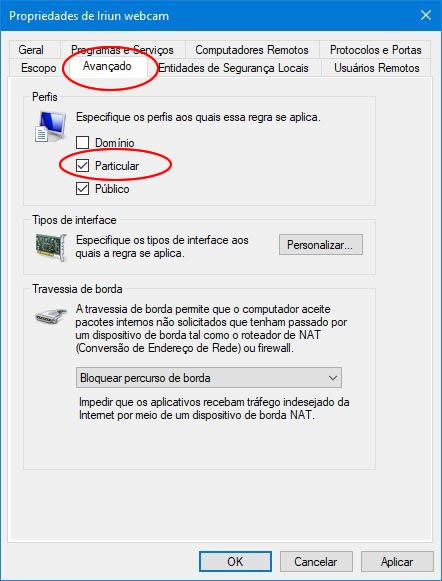The height and width of the screenshot is (581, 442).
Task: Go to the Protocolos e Portas tab
Action: (x=375, y=50)
